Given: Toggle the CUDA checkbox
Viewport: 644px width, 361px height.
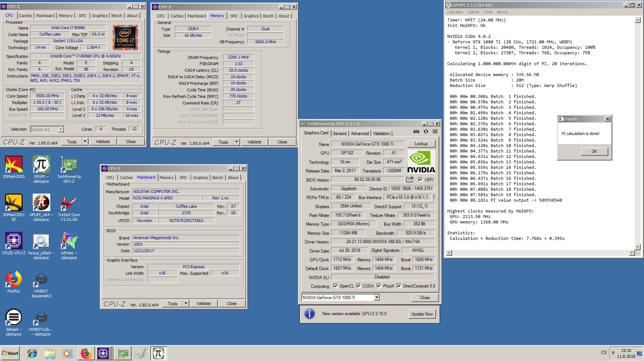Looking at the screenshot, I should click(x=358, y=286).
